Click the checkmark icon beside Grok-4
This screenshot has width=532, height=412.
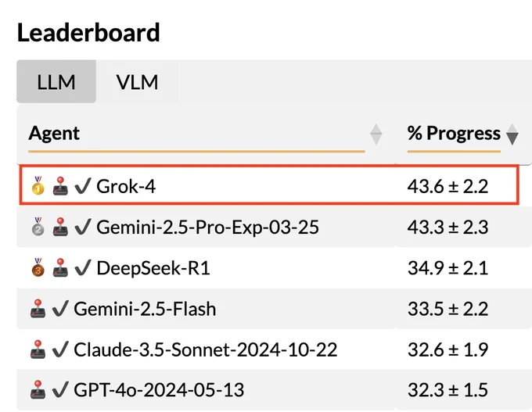[x=83, y=186]
